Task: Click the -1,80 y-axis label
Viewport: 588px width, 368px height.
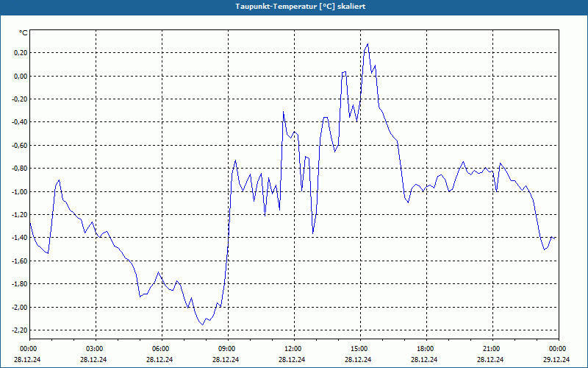Action: tap(20, 284)
